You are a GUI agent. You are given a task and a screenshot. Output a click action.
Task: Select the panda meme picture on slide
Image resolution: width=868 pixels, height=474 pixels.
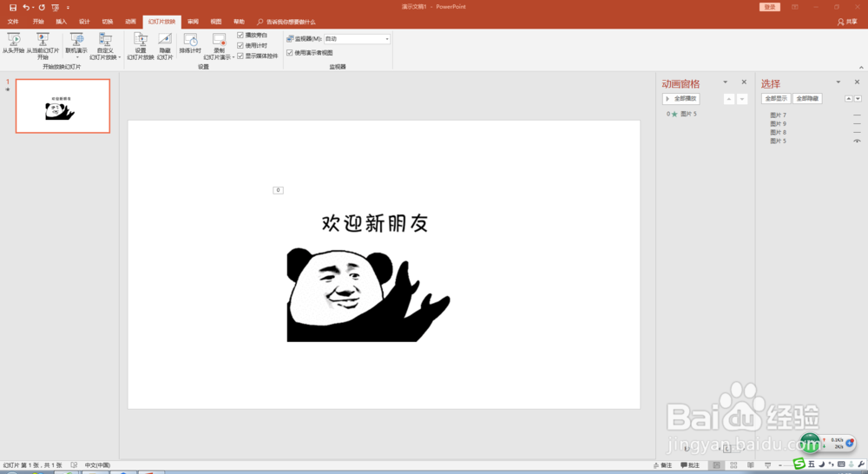[x=368, y=294]
